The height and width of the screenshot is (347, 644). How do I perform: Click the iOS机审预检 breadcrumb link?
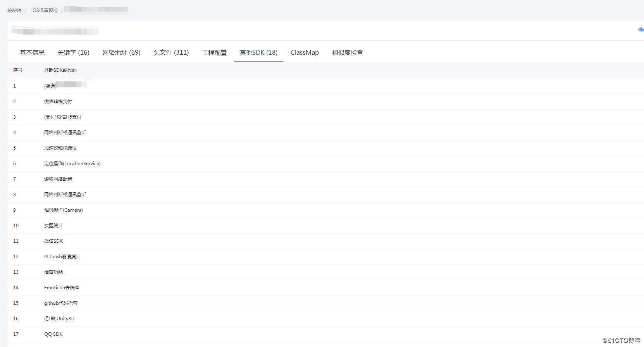[x=45, y=10]
